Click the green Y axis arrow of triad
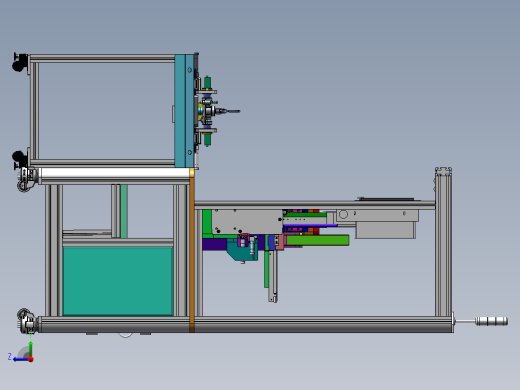 pos(30,348)
